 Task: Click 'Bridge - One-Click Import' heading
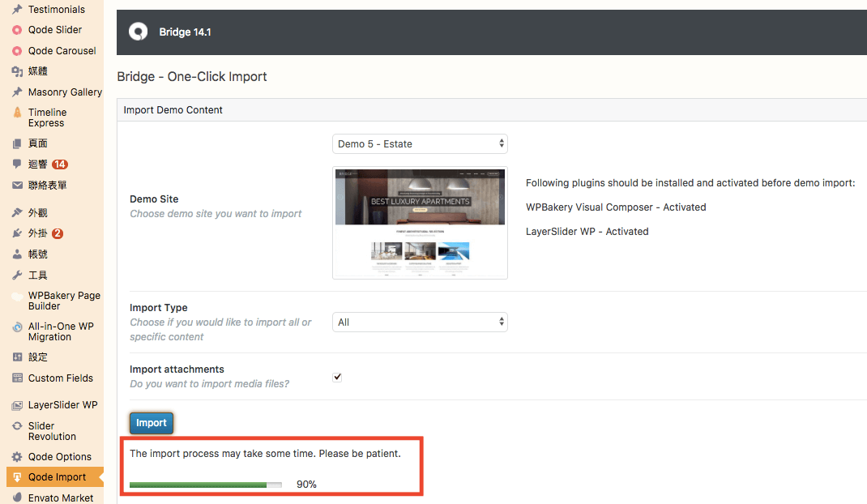pos(192,77)
